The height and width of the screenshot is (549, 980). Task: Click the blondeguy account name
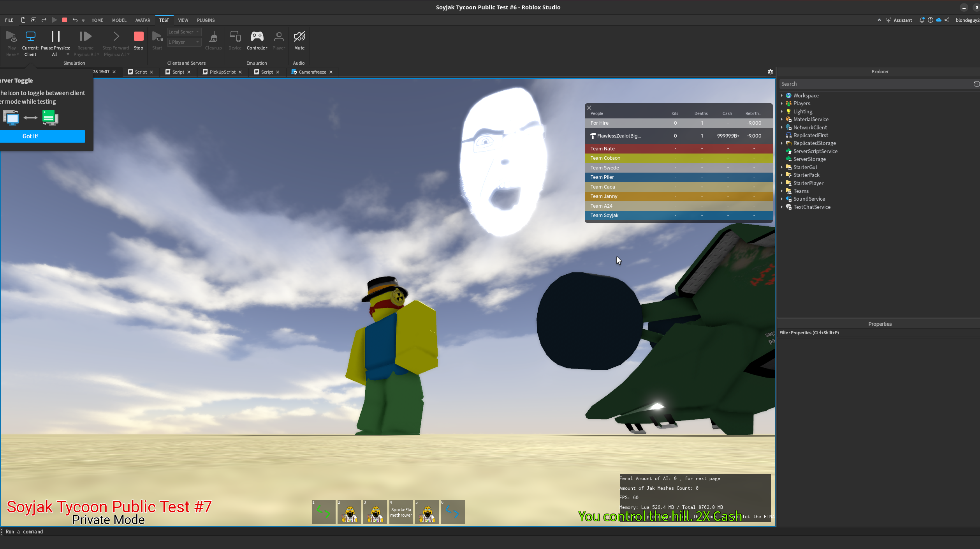pos(968,20)
